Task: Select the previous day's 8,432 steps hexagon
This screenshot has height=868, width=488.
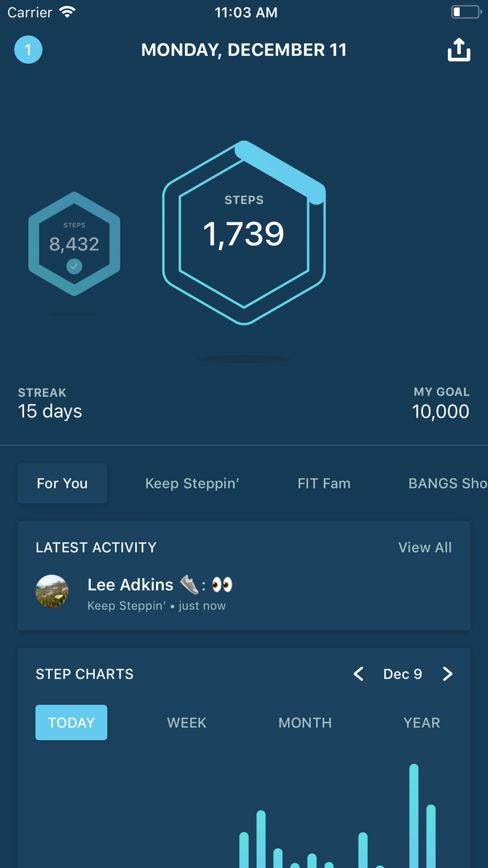Action: click(74, 239)
